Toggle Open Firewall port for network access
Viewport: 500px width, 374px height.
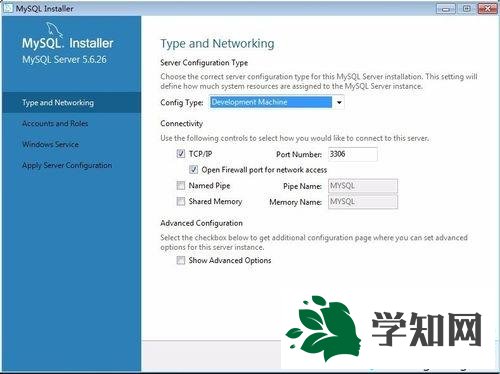(x=193, y=170)
